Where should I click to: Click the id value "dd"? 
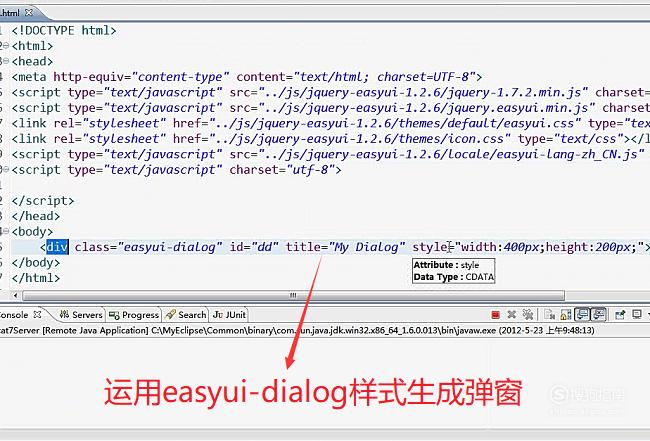tap(264, 247)
